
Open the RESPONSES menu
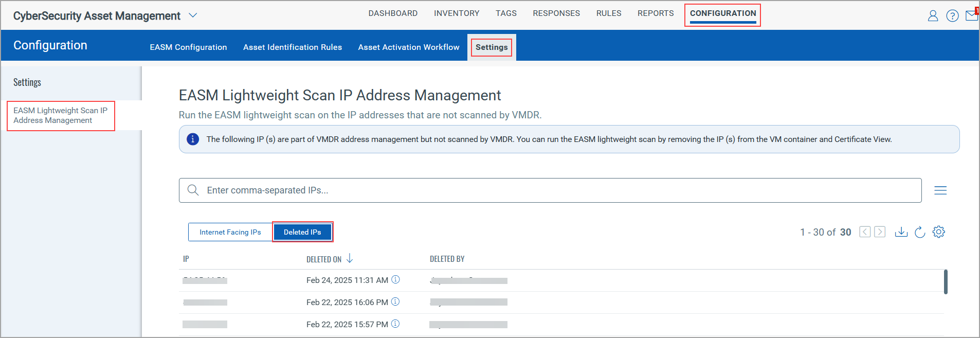pyautogui.click(x=556, y=13)
